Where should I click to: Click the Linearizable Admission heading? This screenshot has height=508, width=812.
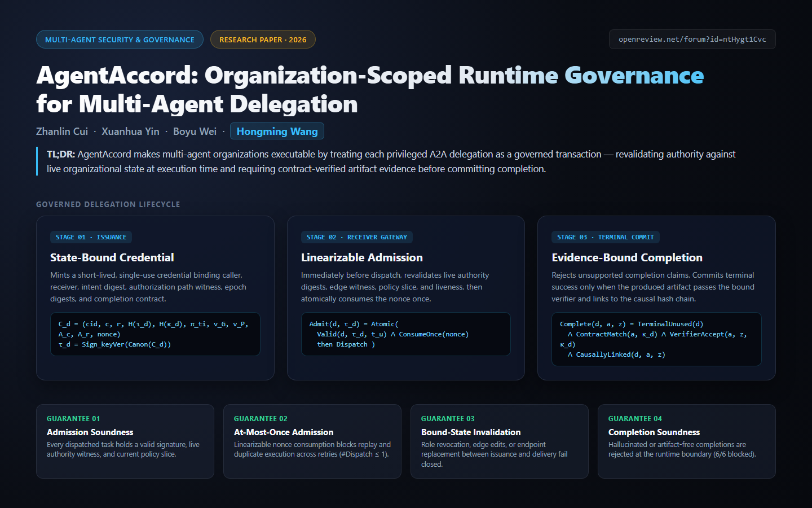click(x=361, y=257)
